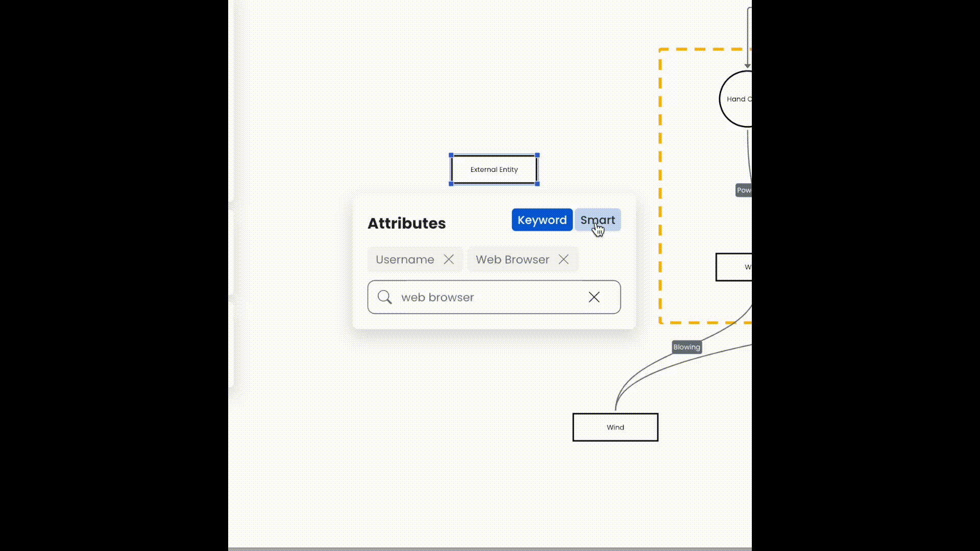Switch to Smart search mode
Screen dimensions: 980x551
click(x=598, y=220)
